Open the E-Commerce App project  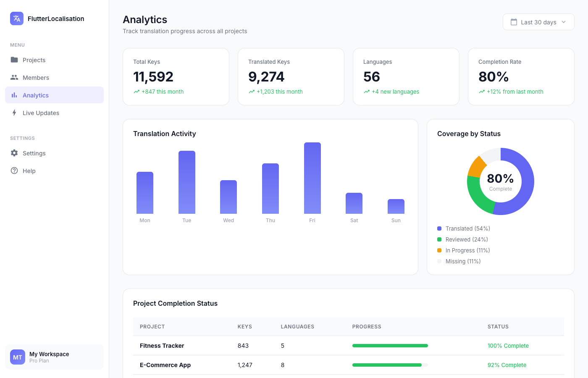pyautogui.click(x=165, y=365)
